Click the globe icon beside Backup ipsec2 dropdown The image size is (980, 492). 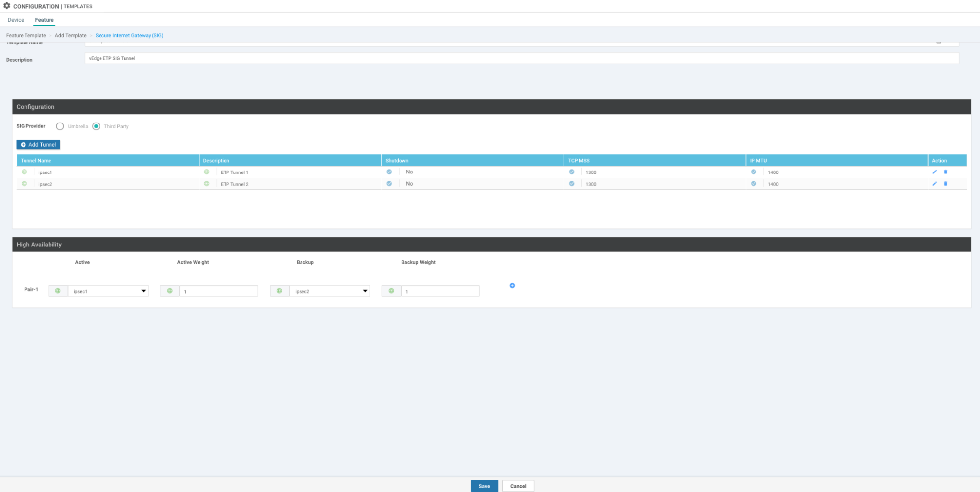[x=279, y=291]
